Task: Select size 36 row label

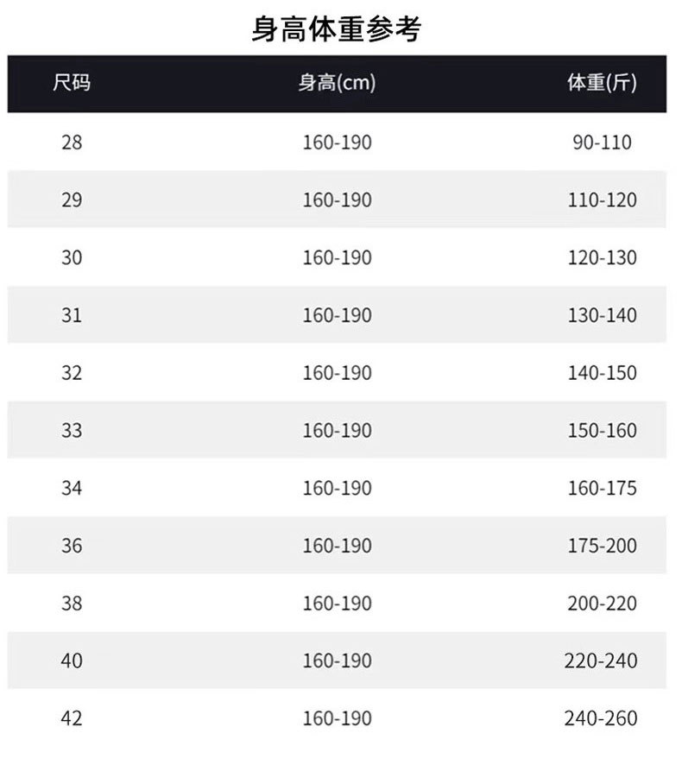Action: coord(72,546)
